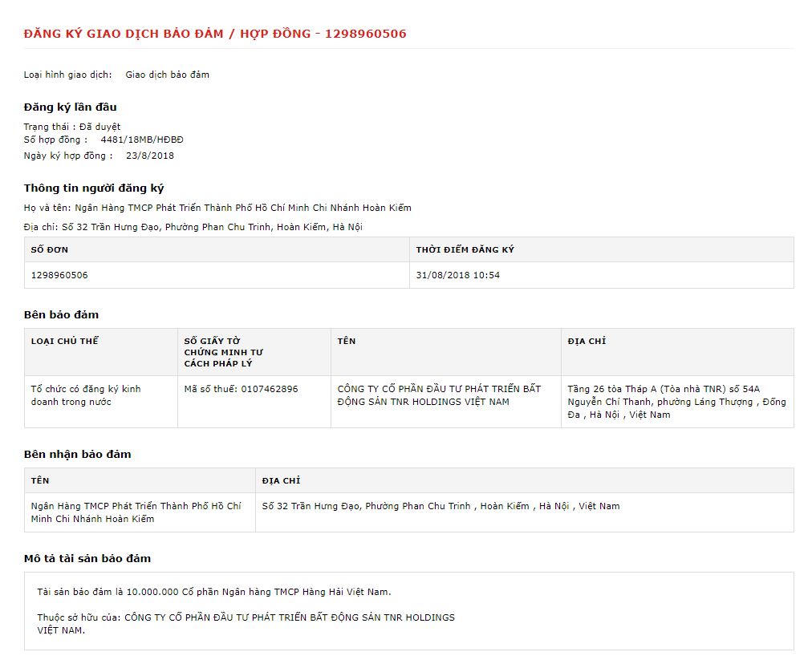Click the tax code 0107462896 cell
The image size is (812, 672).
point(241,389)
